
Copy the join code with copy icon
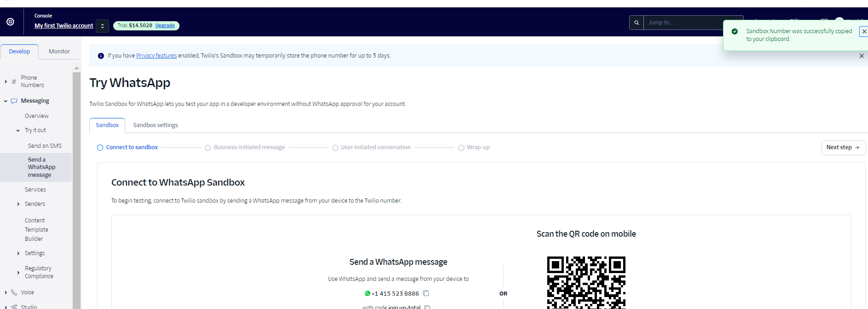click(x=427, y=307)
